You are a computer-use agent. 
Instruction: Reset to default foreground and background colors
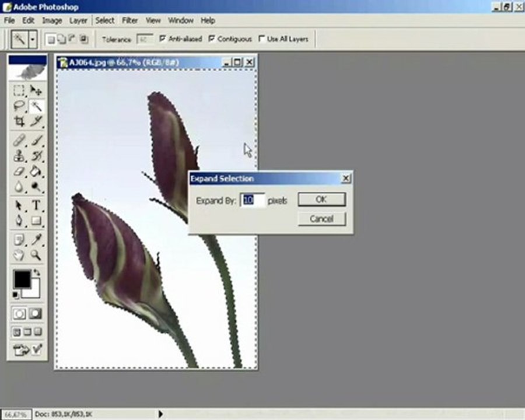pos(15,295)
